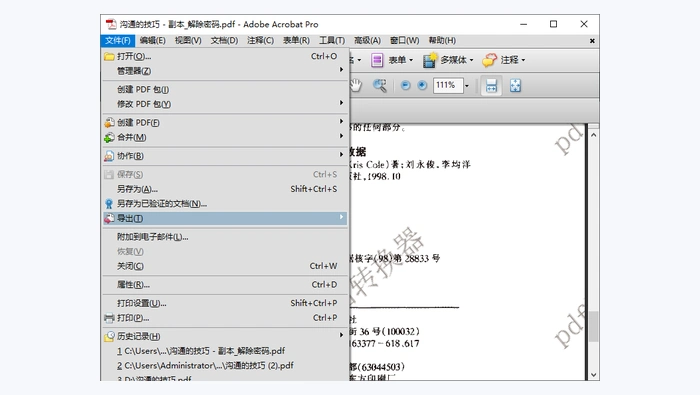Choose 另存为(A)... menu item

(x=225, y=189)
